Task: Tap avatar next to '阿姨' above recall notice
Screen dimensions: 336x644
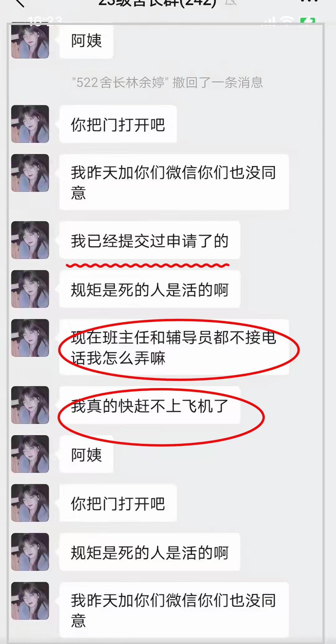Action: pos(30,42)
